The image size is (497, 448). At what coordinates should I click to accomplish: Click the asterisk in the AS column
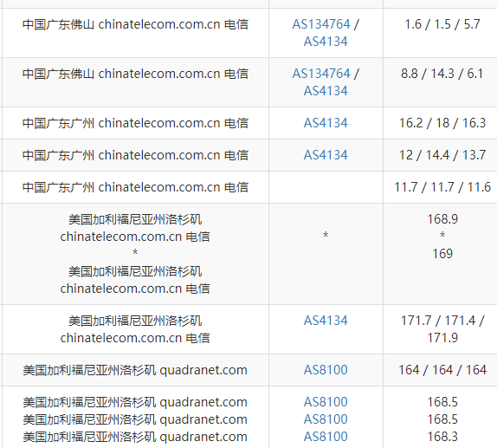[326, 236]
